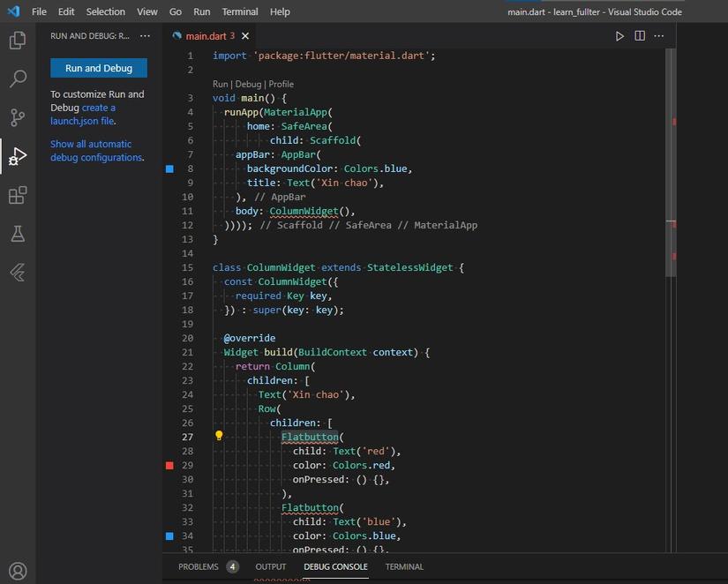The height and width of the screenshot is (584, 728).
Task: Switch to the OUTPUT panel tab
Action: [271, 566]
